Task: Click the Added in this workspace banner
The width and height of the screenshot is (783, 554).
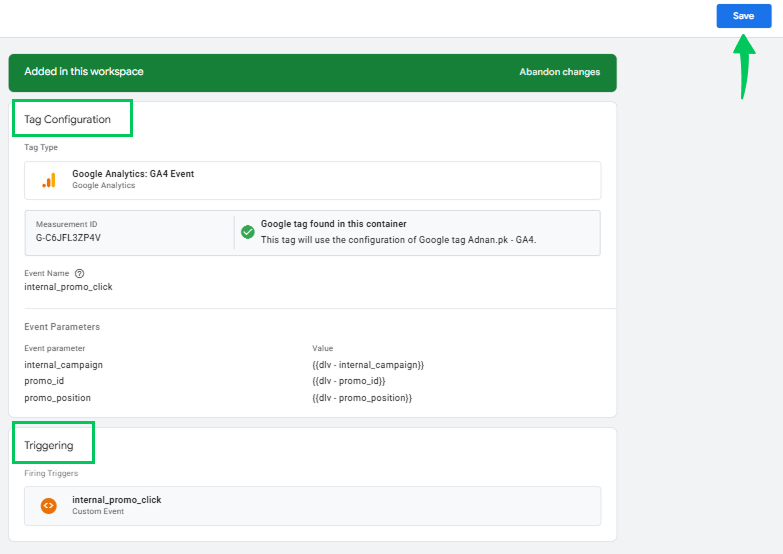Action: point(313,73)
